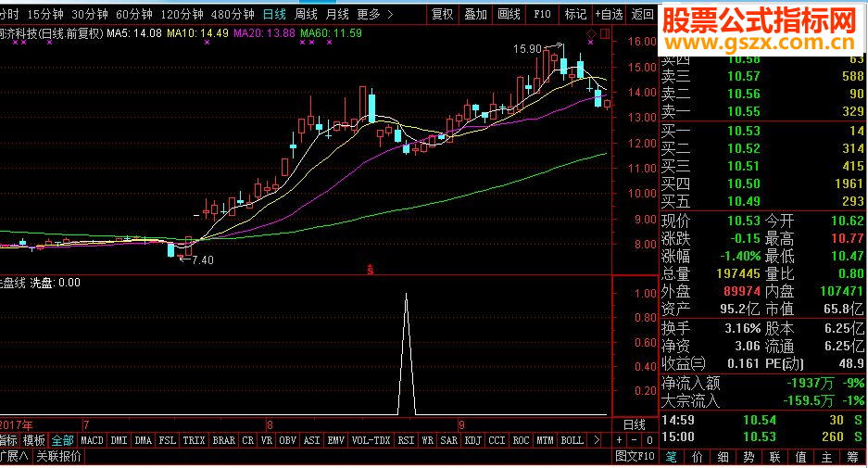The height and width of the screenshot is (468, 868).
Task: Add the stock via the +自选 button
Action: point(609,15)
